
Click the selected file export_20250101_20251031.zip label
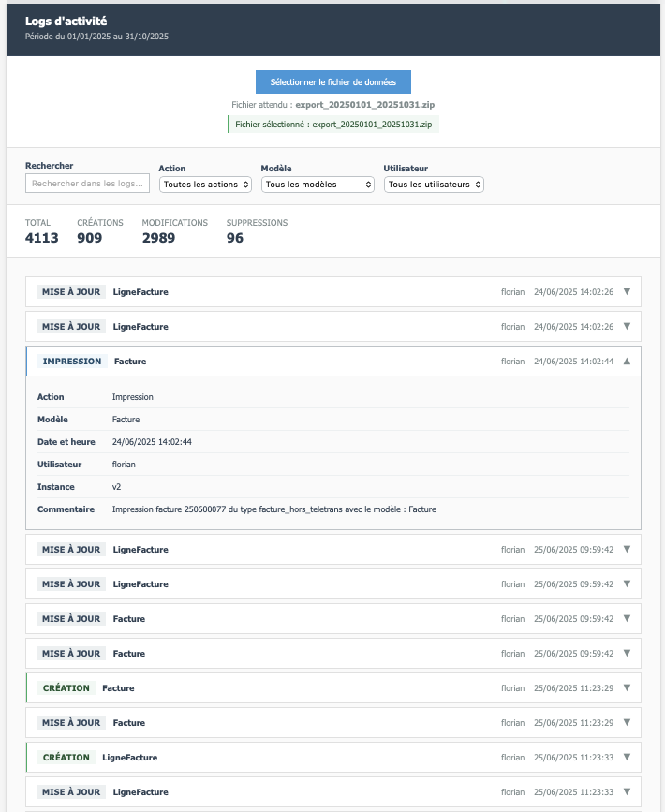[333, 124]
